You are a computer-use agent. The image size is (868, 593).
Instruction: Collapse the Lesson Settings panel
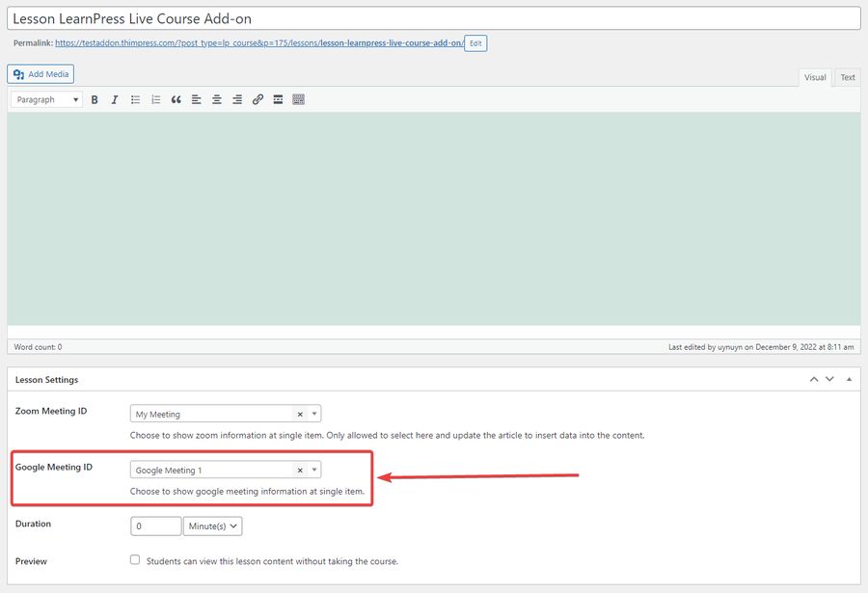click(x=849, y=379)
